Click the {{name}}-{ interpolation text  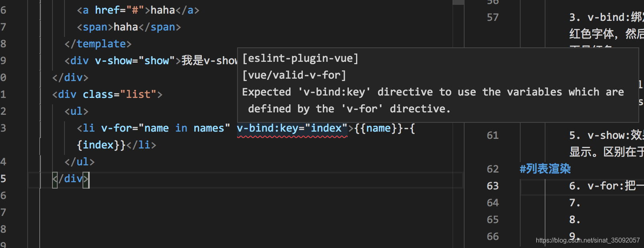384,128
